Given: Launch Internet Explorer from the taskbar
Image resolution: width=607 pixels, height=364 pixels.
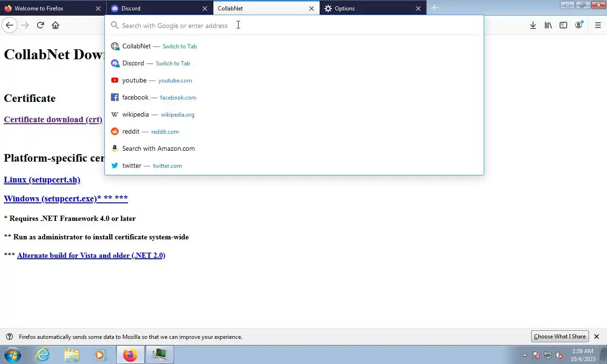Looking at the screenshot, I should pyautogui.click(x=42, y=355).
